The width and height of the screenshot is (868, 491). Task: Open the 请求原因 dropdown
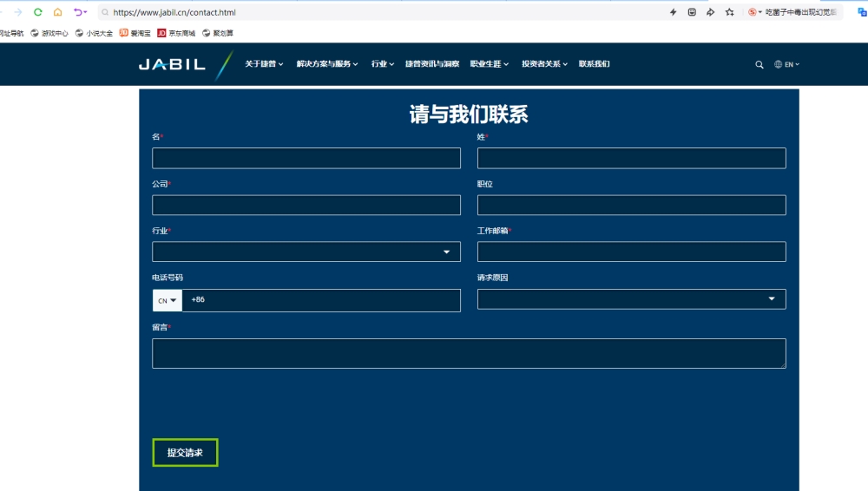click(x=632, y=299)
